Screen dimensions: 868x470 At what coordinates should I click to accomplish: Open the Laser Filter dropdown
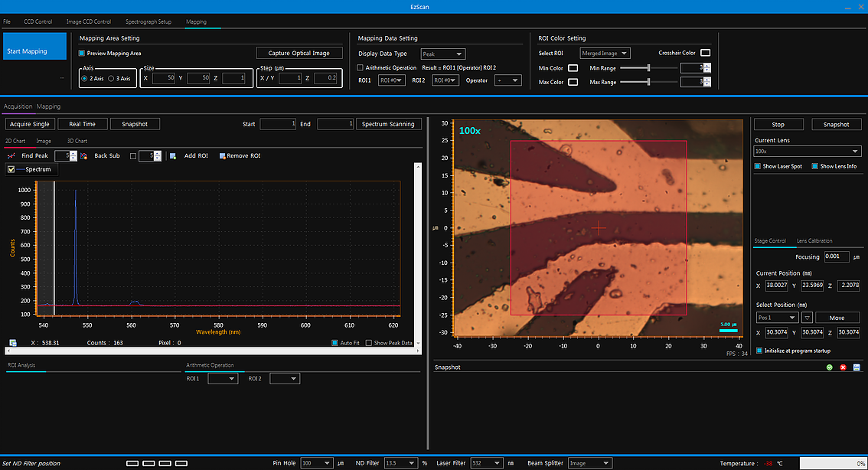(487, 463)
